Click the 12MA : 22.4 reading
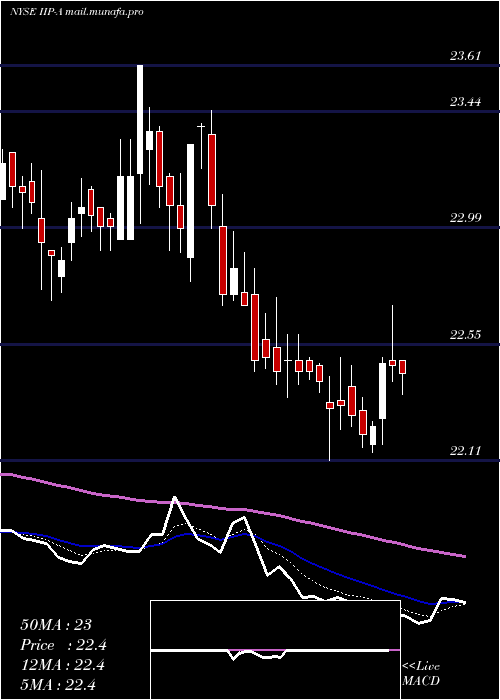The height and width of the screenshot is (700, 500). click(62, 665)
